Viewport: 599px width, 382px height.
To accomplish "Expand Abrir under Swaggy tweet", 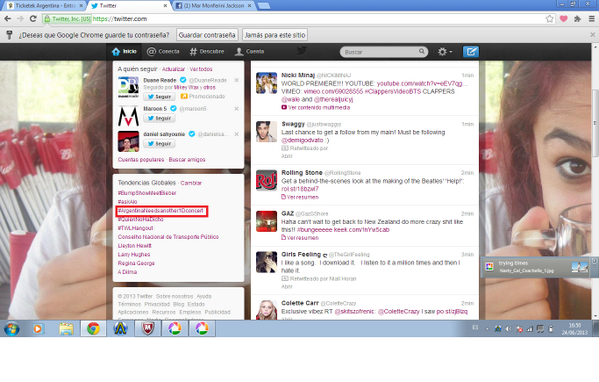I will click(287, 156).
